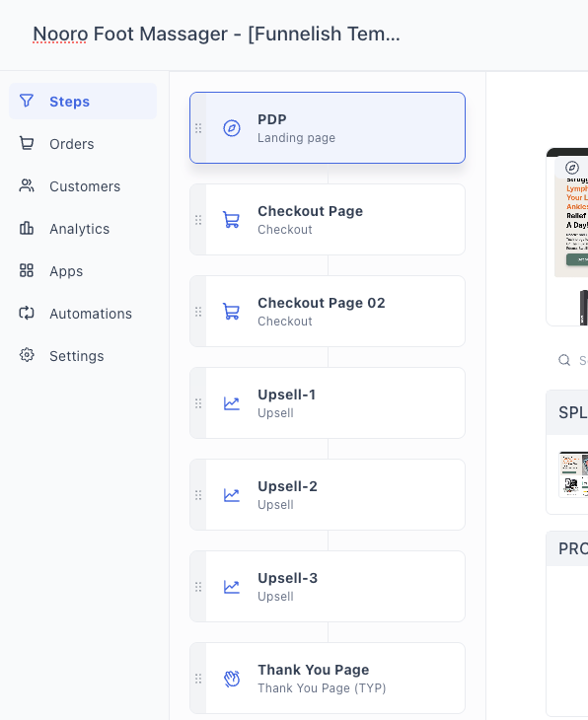This screenshot has height=720, width=588.
Task: Click the Orders cart icon
Action: (27, 143)
